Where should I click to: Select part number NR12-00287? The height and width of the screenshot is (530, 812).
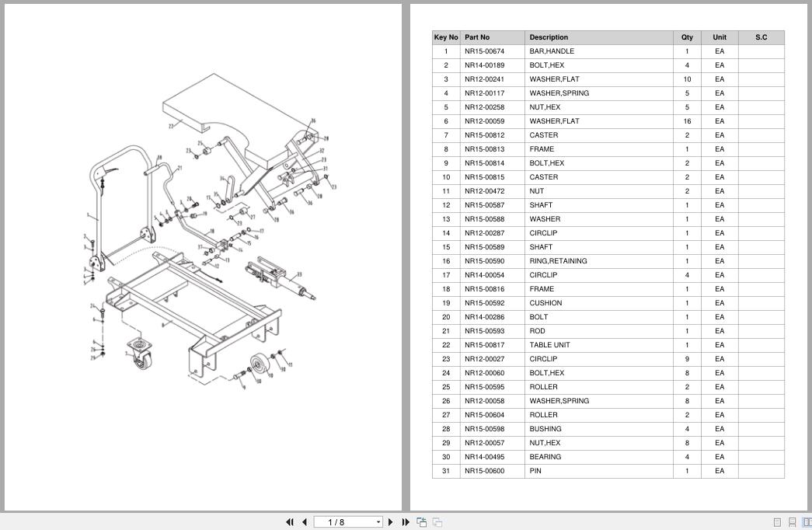pos(484,233)
